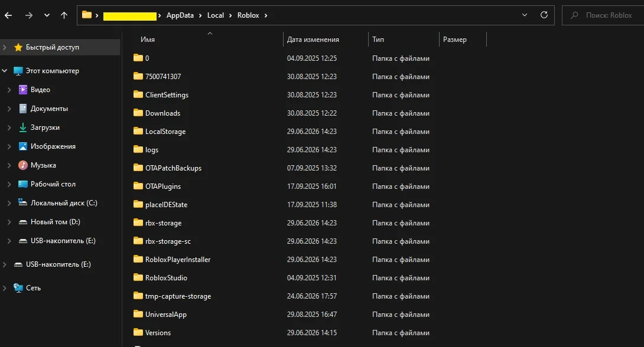Expand chevron after Local breadcrumb
644x347 pixels.
(x=230, y=15)
